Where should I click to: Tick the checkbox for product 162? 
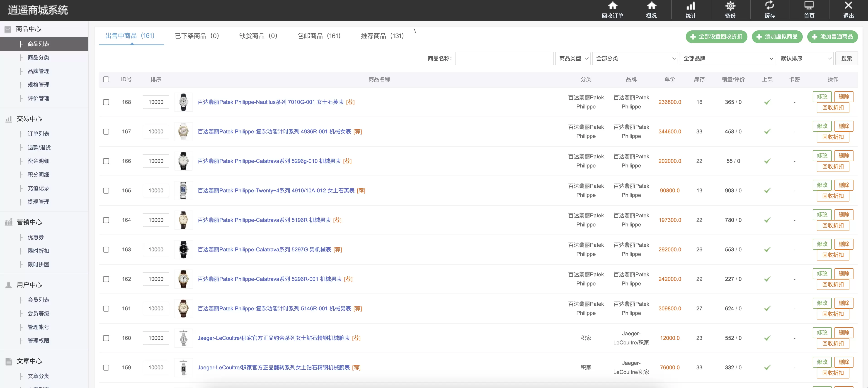[x=106, y=279]
